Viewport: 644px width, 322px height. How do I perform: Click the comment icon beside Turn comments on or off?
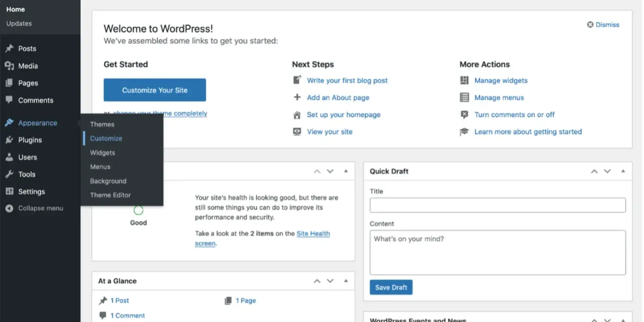[464, 115]
